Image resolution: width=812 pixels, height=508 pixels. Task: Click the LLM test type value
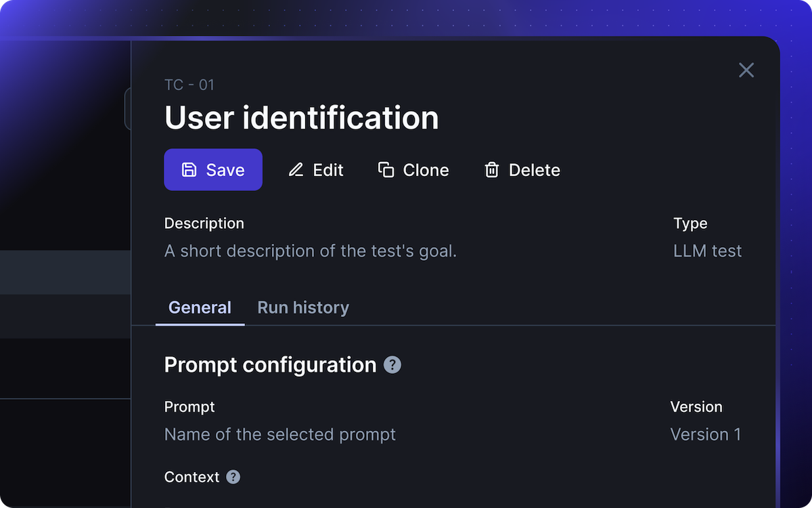pyautogui.click(x=707, y=251)
